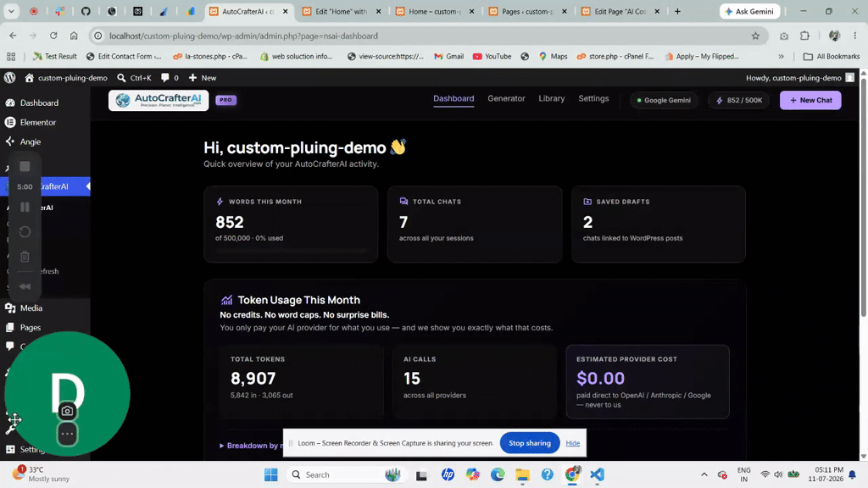Click the WordPress logo in admin bar
The image size is (868, 488).
10,77
